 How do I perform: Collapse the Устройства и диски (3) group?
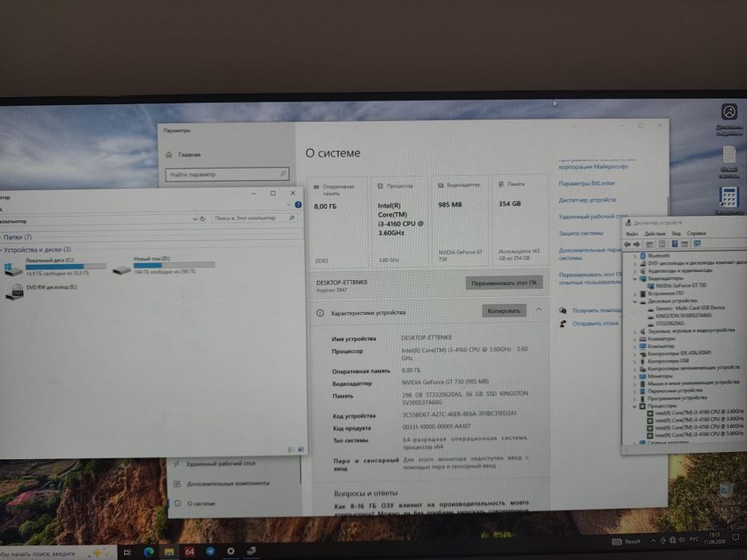coord(2,250)
